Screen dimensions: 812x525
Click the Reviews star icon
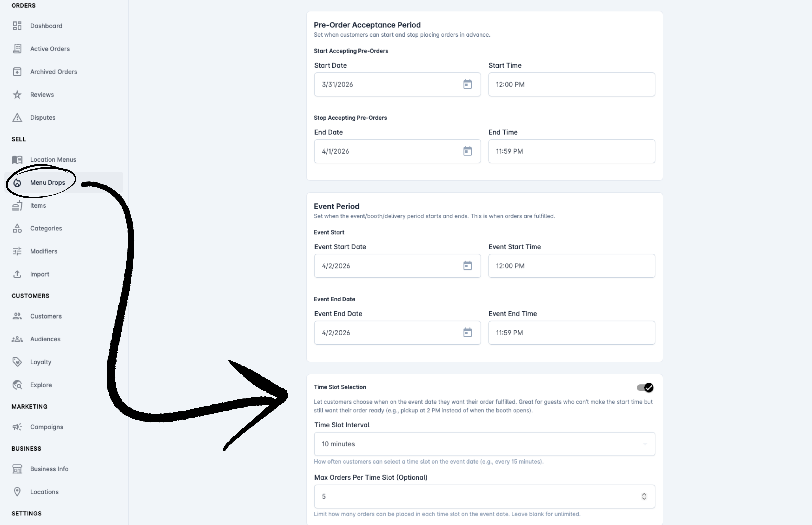(17, 94)
